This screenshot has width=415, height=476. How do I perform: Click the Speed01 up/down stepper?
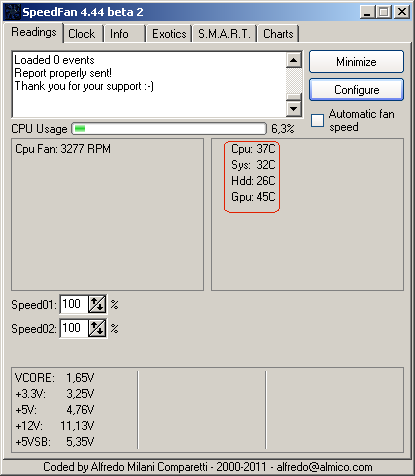[x=97, y=304]
